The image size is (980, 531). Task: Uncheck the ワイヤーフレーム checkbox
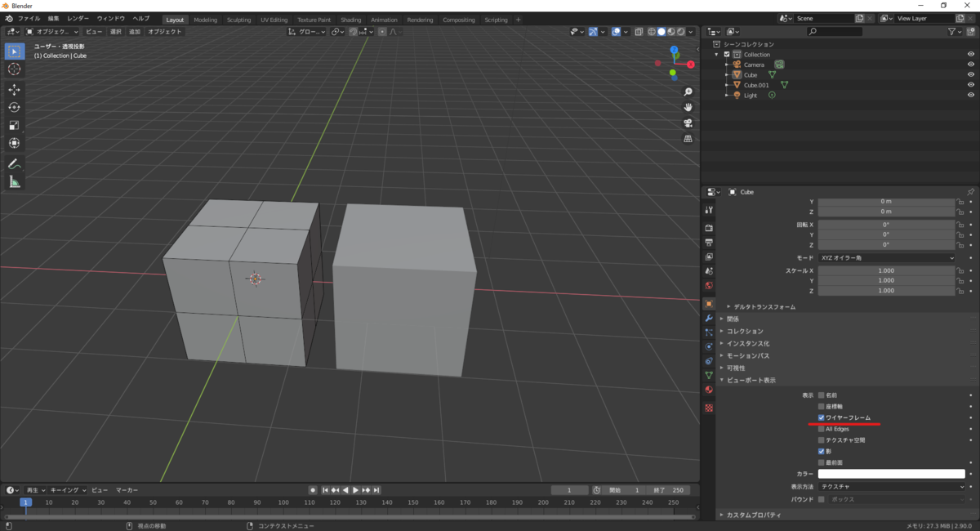coord(821,417)
